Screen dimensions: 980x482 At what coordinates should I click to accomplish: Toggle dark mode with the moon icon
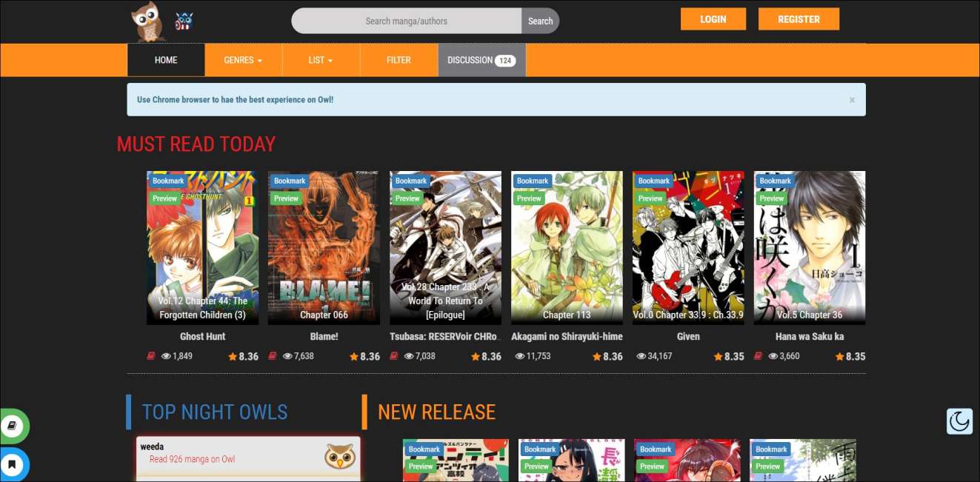pos(959,421)
